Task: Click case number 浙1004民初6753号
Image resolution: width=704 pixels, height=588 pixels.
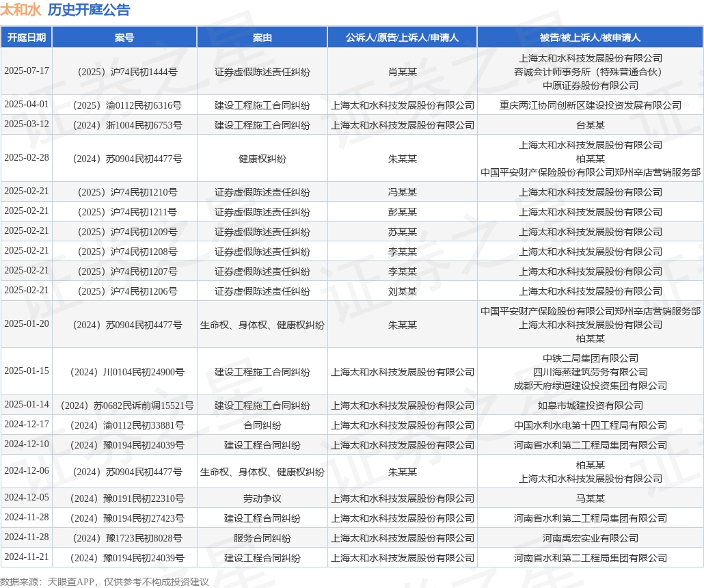Action: [128, 125]
